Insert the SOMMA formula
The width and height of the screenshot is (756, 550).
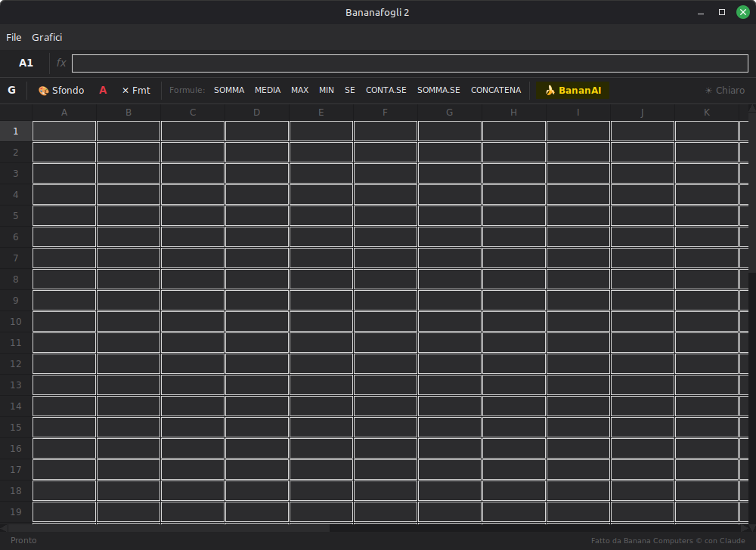[x=229, y=90]
